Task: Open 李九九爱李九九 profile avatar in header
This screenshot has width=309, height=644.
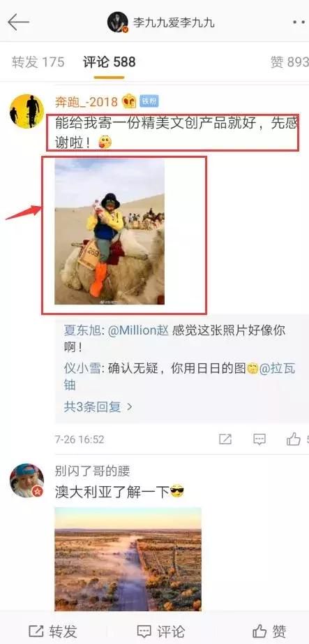Action: [x=117, y=22]
